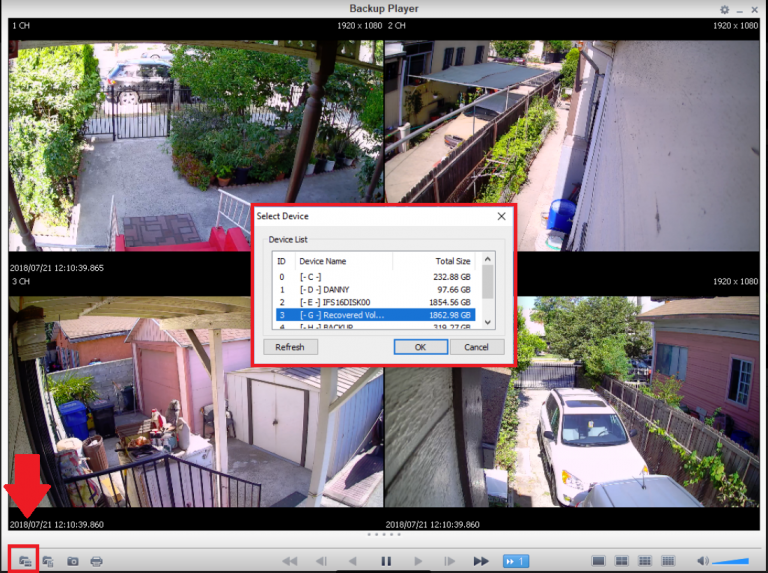Select device row [-G-] Recovered Vol...
This screenshot has width=768, height=573.
375,315
